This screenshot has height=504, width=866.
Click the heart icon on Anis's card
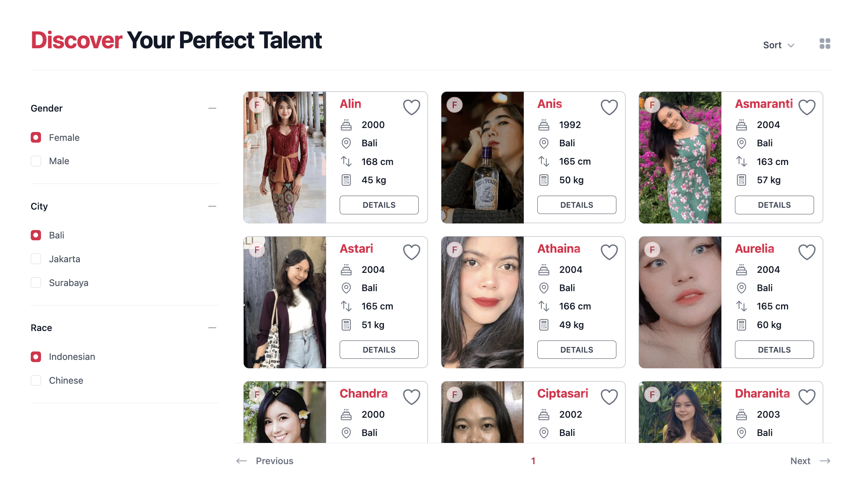coord(609,107)
